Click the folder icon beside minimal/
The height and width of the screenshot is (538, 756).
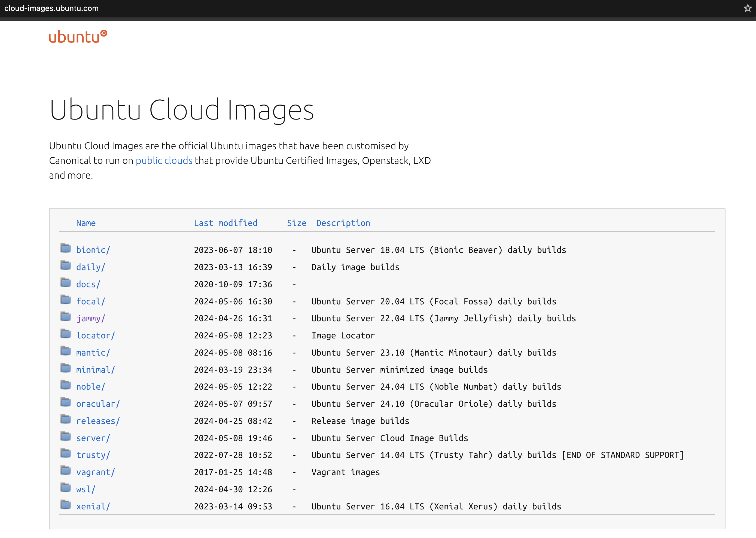66,368
